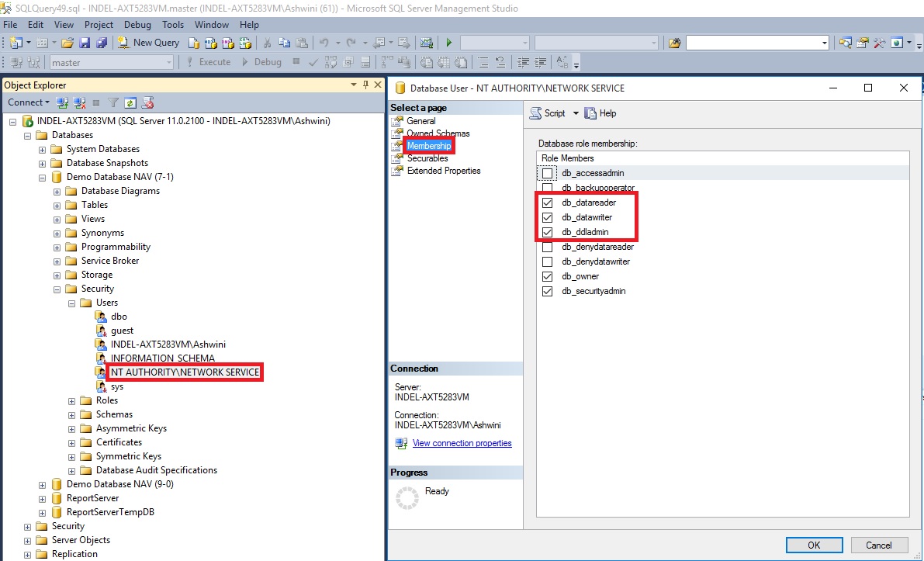Uncheck the db_owner role membership
Viewport: 924px width, 561px height.
pyautogui.click(x=548, y=276)
